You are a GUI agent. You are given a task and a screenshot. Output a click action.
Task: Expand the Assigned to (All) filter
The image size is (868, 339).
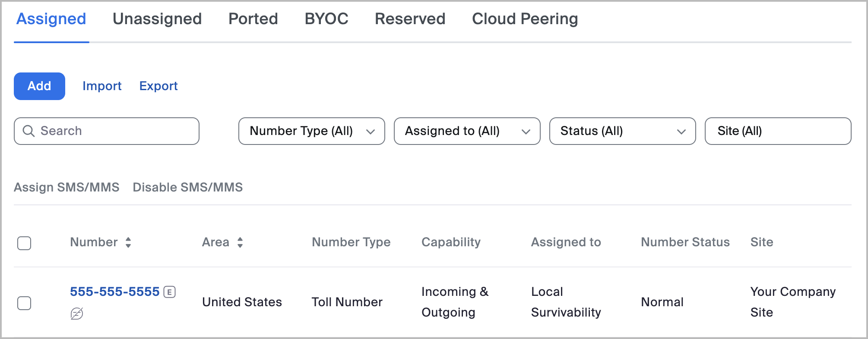click(x=467, y=131)
